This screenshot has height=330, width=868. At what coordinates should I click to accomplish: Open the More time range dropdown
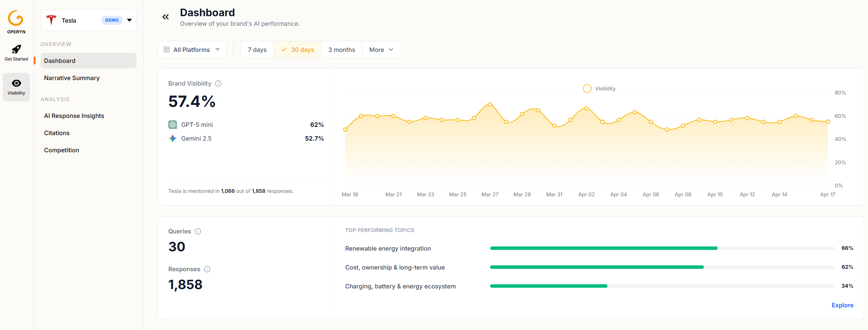[x=381, y=49]
